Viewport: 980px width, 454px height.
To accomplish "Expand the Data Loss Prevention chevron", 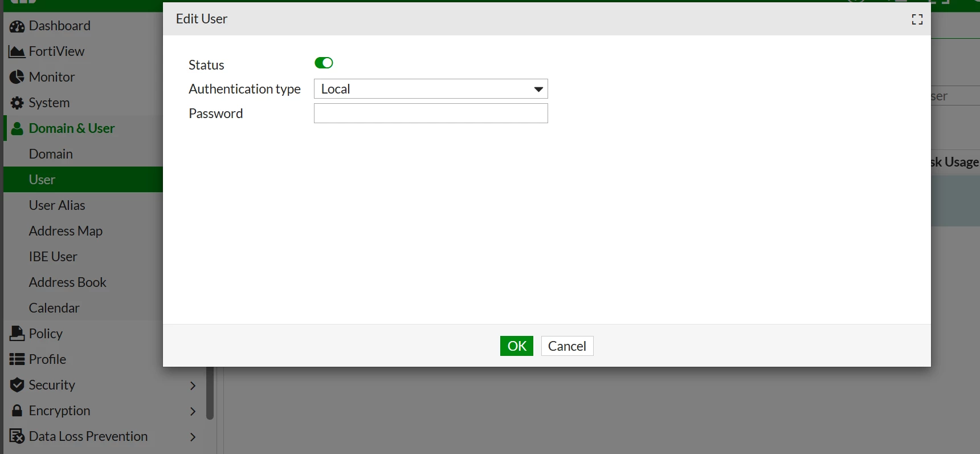I will (193, 437).
